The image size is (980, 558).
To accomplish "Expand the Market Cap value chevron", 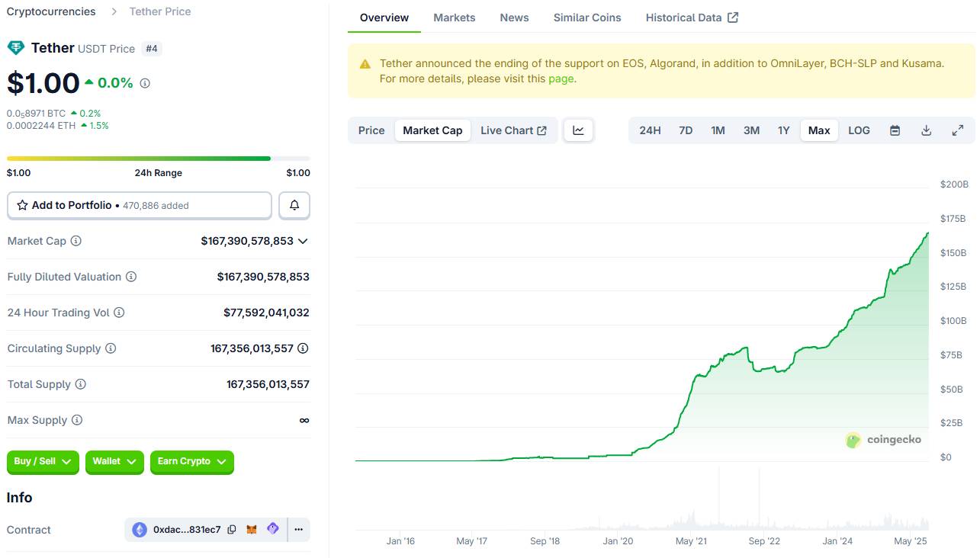I will click(x=303, y=241).
